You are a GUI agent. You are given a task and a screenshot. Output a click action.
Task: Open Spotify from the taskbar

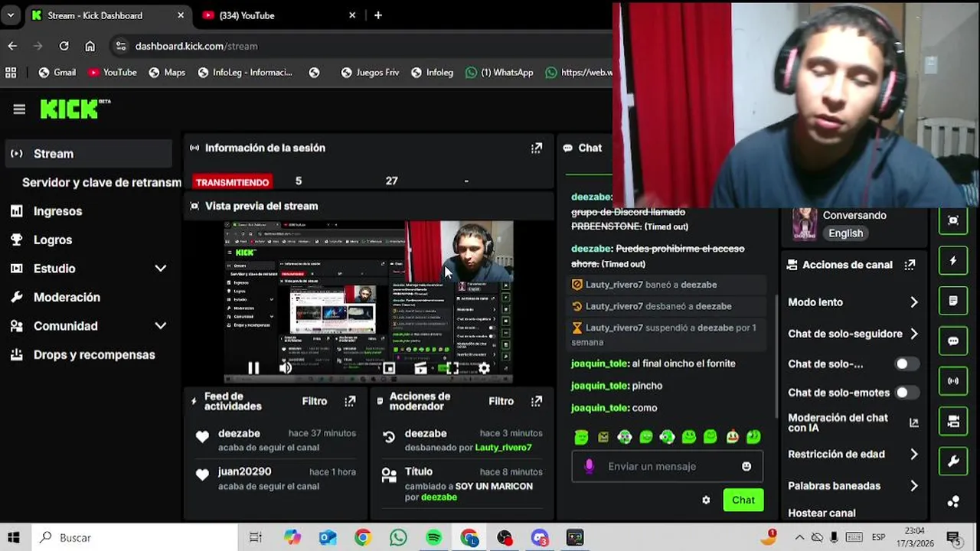tap(433, 537)
